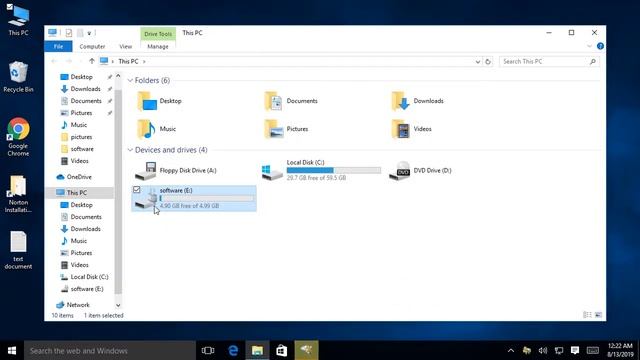Open text document on desktop
Viewport: 640px width, 360px height.
click(x=18, y=250)
